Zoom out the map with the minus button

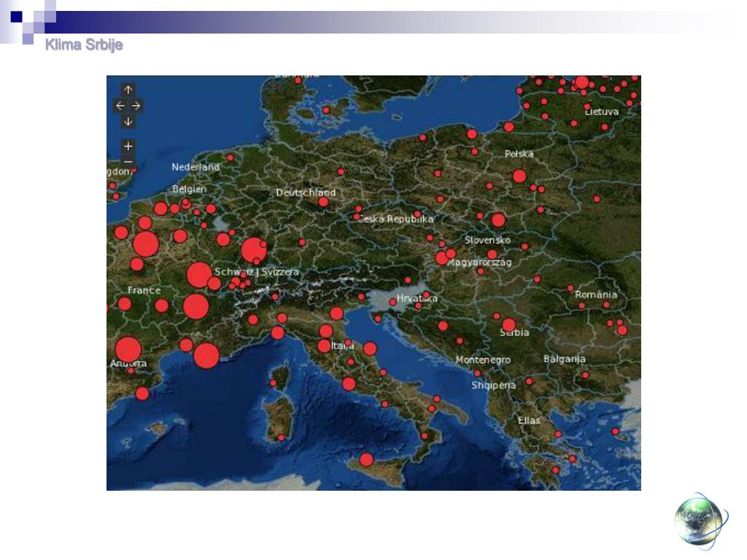[x=128, y=161]
